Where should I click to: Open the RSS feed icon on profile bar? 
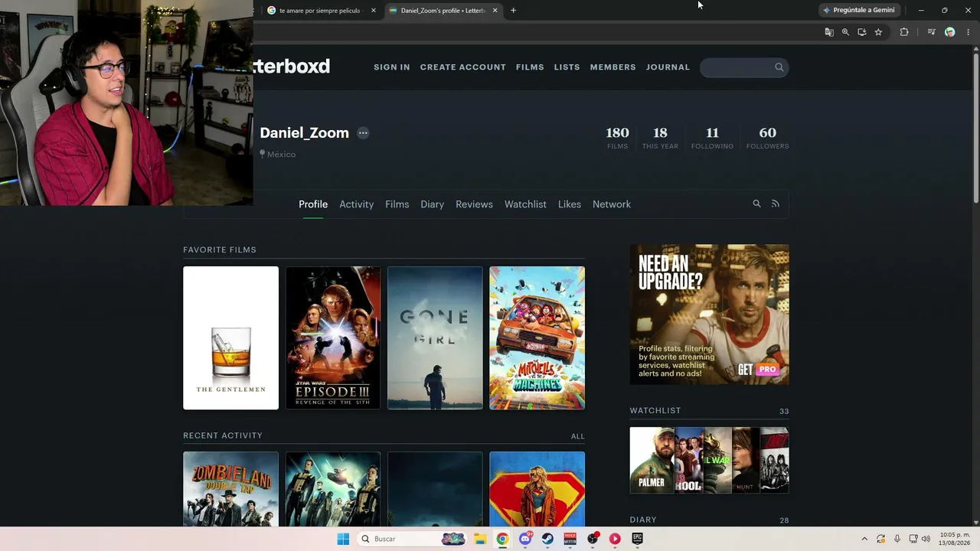tap(776, 204)
